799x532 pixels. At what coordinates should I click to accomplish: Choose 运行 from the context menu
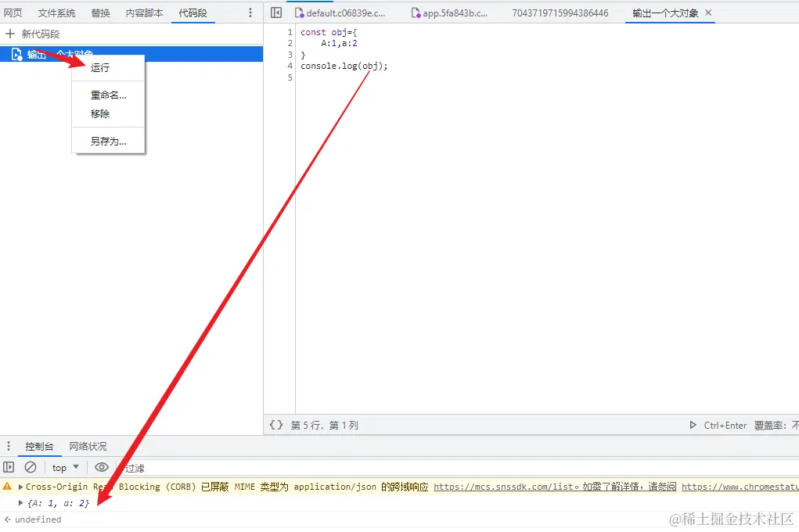coord(100,68)
